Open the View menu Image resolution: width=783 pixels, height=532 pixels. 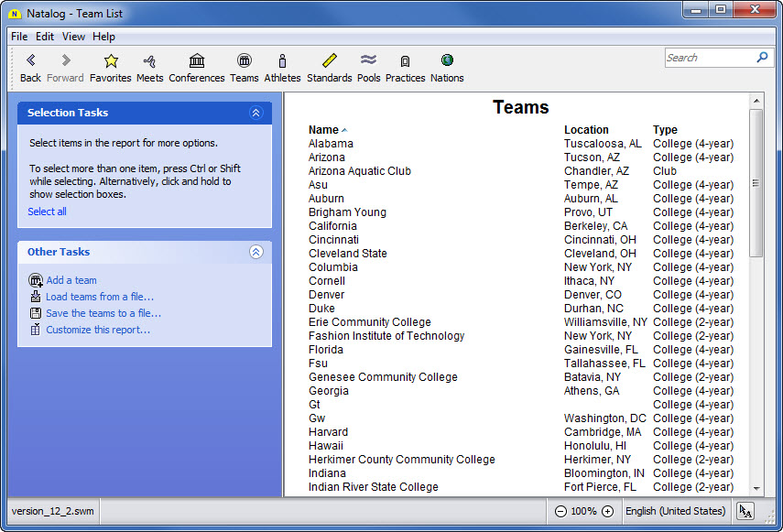point(73,37)
